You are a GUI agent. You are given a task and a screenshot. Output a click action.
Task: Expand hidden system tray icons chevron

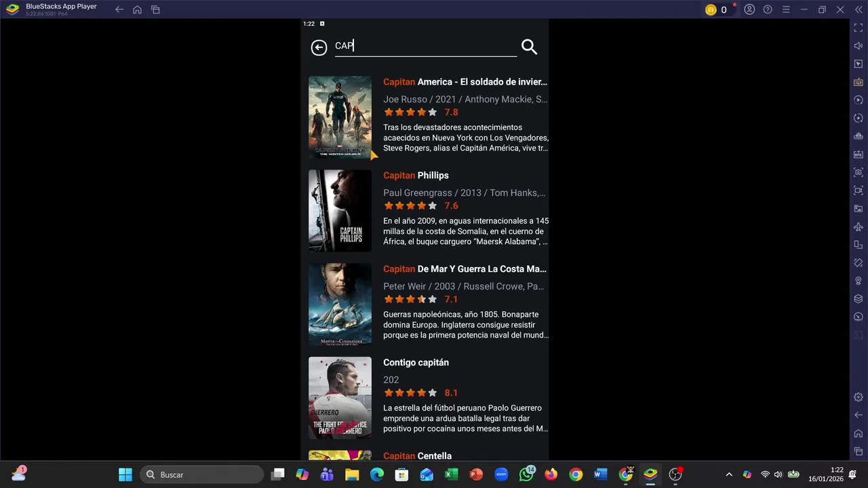pyautogui.click(x=729, y=474)
